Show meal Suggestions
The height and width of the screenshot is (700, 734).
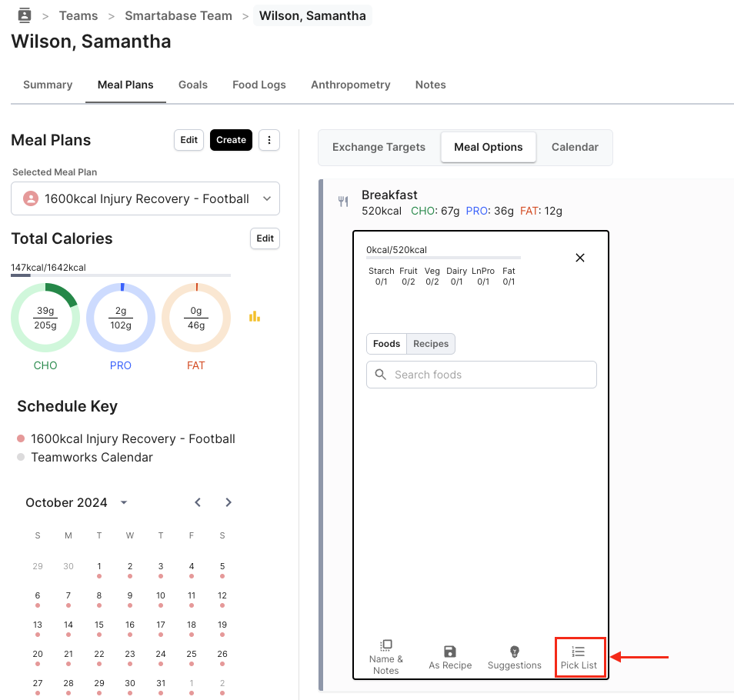click(515, 658)
